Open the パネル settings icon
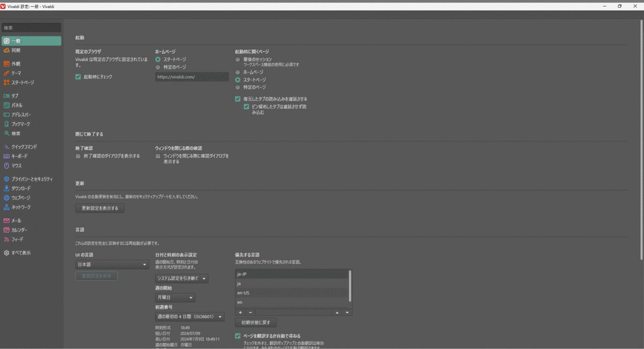The height and width of the screenshot is (349, 644). point(6,105)
